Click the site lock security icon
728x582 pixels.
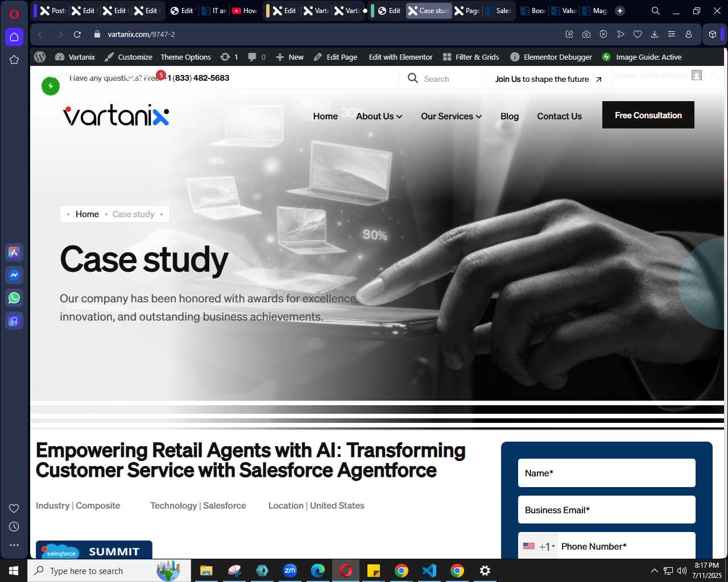97,34
